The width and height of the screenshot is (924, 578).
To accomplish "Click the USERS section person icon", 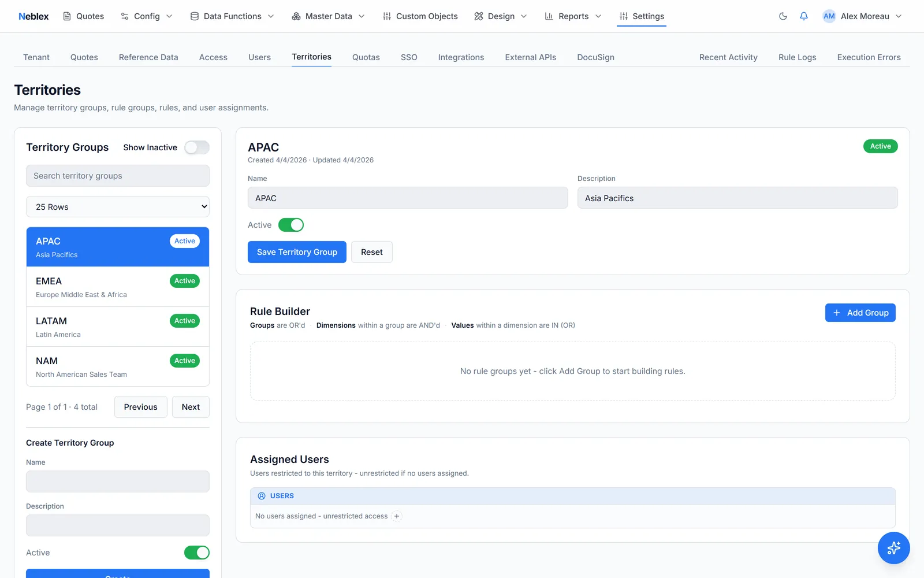I will (262, 496).
